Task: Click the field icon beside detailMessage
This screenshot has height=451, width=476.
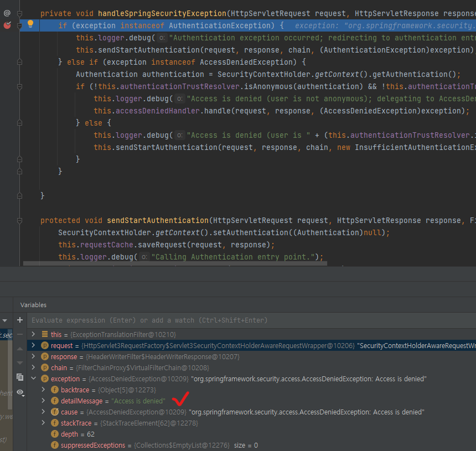Action: click(x=55, y=401)
